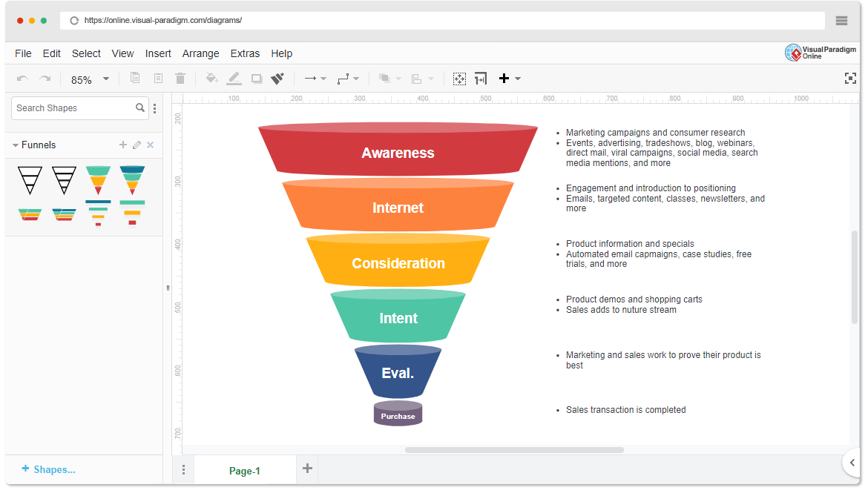Click the Format Painter brush icon
868x493 pixels.
[x=277, y=79]
